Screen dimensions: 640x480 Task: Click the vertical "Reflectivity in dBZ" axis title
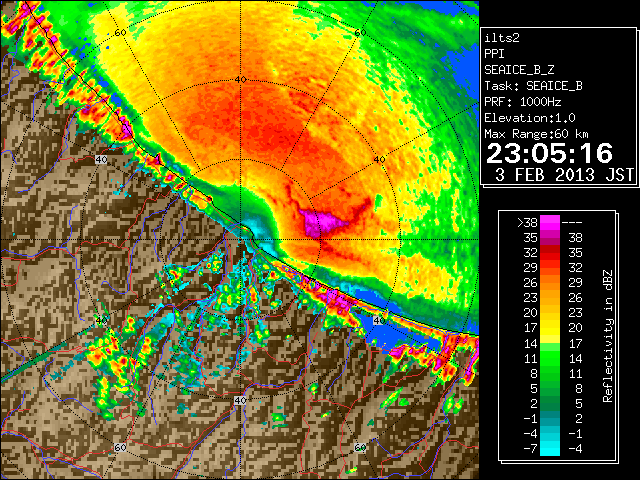(x=608, y=336)
